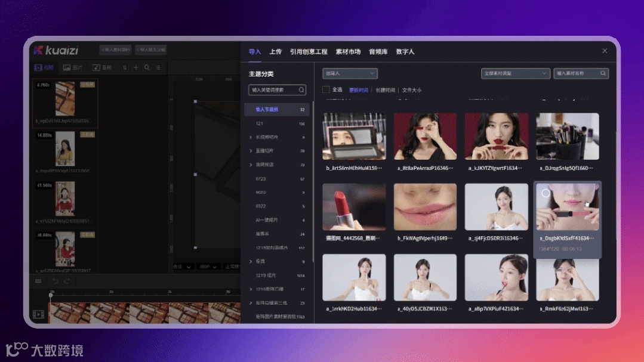Expand the 矩阵口播第三批 category

(251, 303)
